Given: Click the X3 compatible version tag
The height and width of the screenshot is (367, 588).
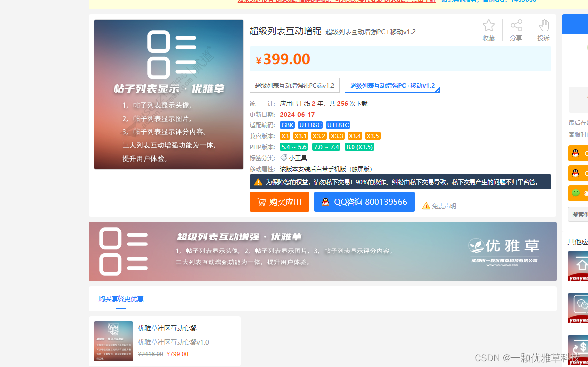Looking at the screenshot, I should pyautogui.click(x=285, y=136).
